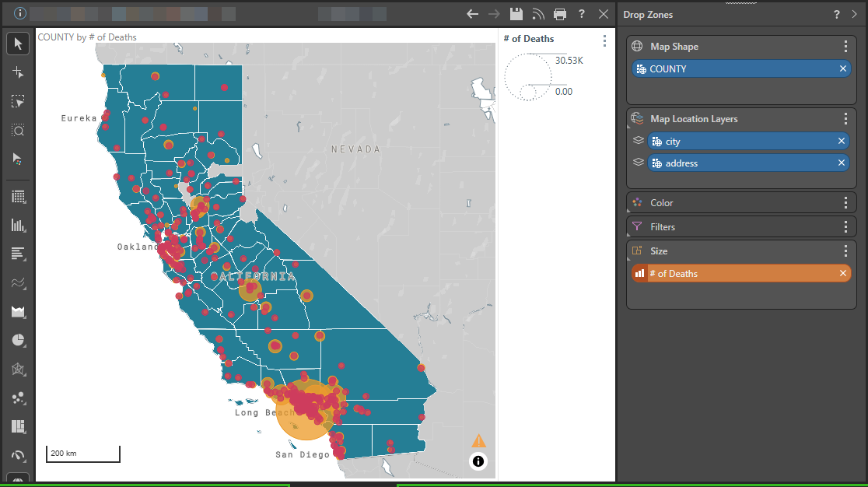Toggle visibility of the city location layer
868x487 pixels.
(638, 140)
